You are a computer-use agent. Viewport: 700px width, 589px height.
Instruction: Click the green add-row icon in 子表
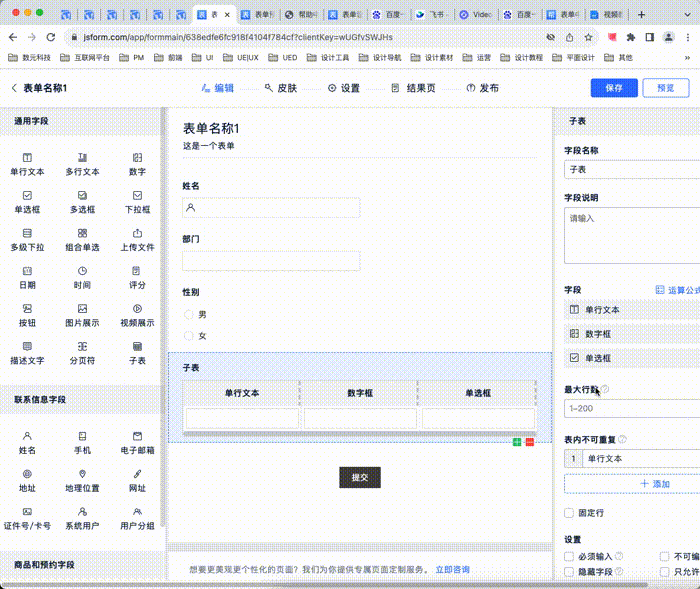coord(517,442)
